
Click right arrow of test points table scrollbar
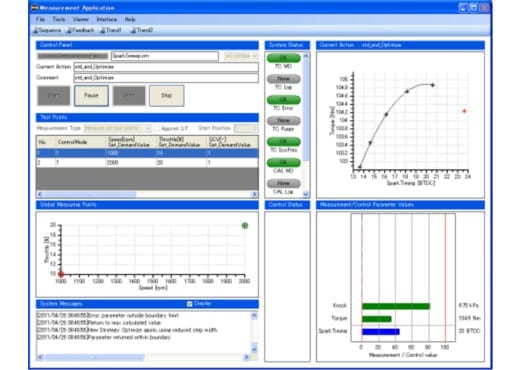click(x=254, y=194)
